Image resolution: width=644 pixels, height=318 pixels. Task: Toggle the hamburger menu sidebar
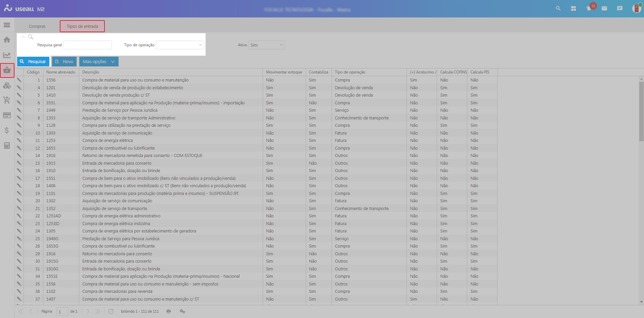[7, 25]
